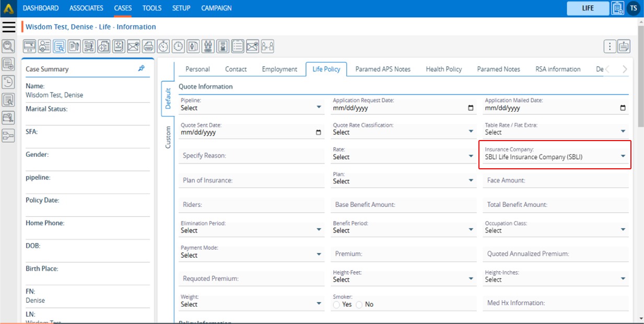Switch to the Custom vertical tab
The image size is (644, 324).
pos(168,137)
